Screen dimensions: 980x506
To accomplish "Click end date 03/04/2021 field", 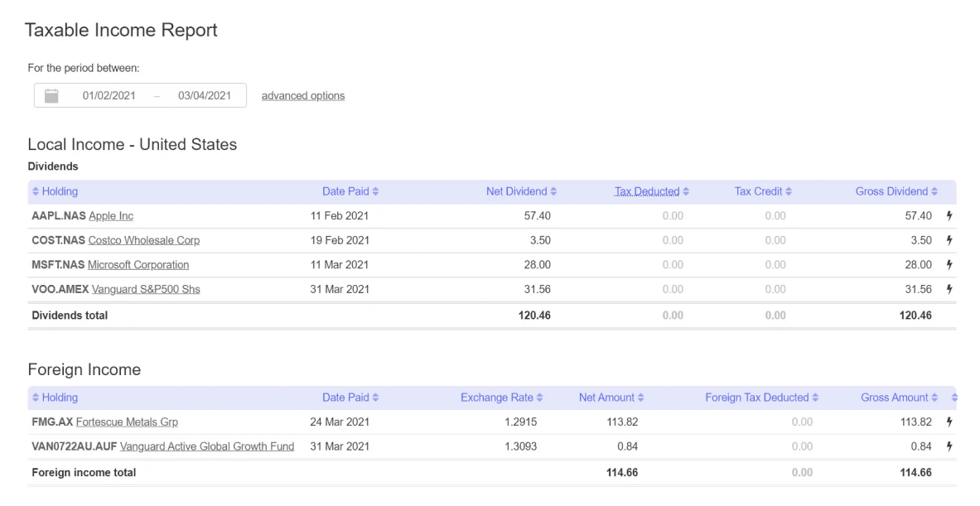I will [x=205, y=95].
